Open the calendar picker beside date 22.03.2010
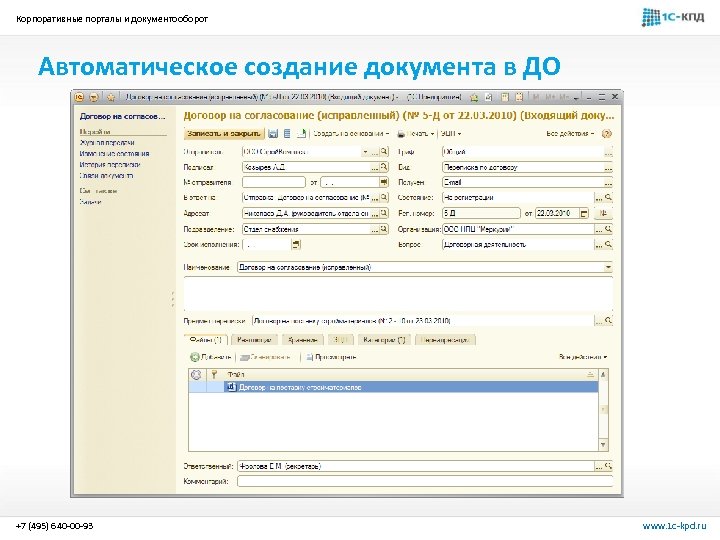The height and width of the screenshot is (540, 720). click(x=584, y=213)
